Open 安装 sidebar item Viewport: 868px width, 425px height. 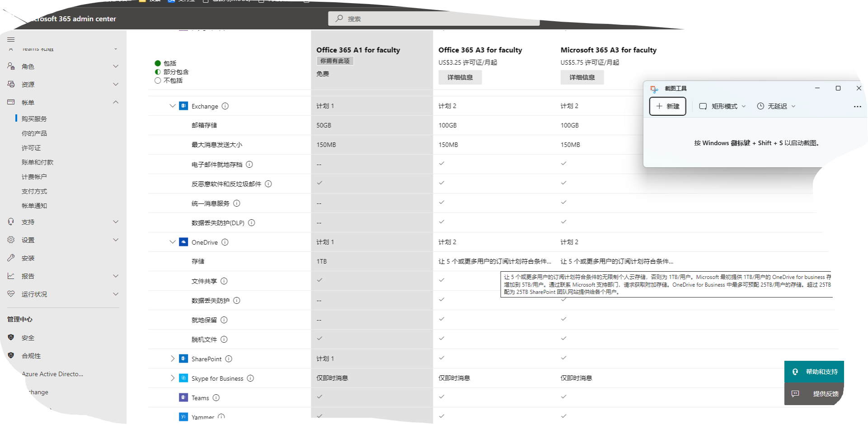click(28, 258)
